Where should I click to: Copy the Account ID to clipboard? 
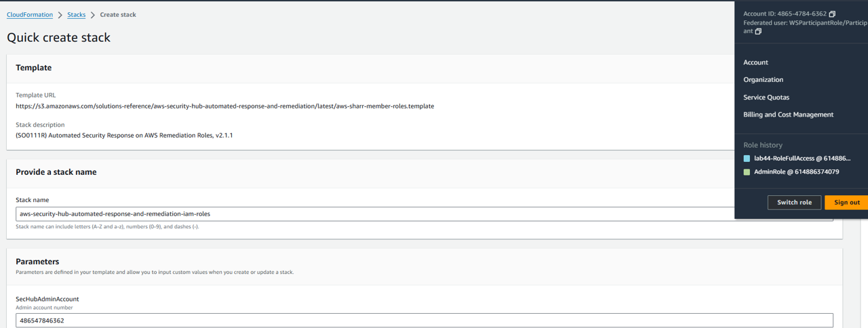832,14
